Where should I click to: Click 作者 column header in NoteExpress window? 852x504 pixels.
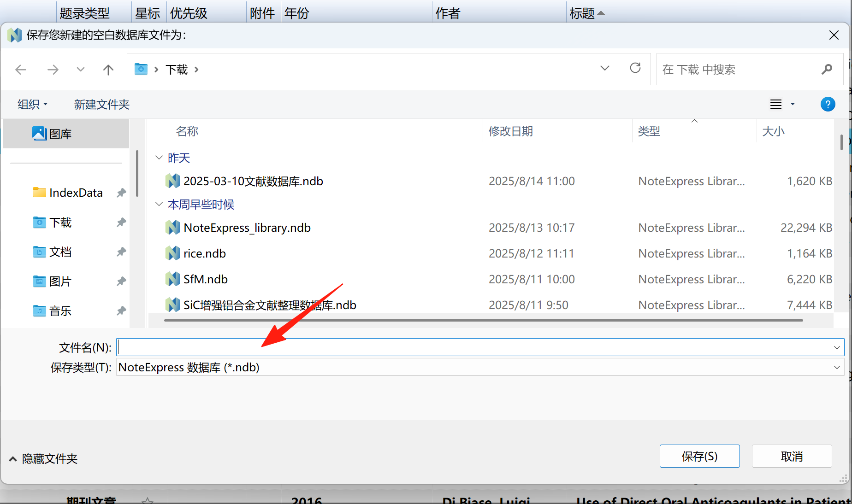(x=448, y=13)
